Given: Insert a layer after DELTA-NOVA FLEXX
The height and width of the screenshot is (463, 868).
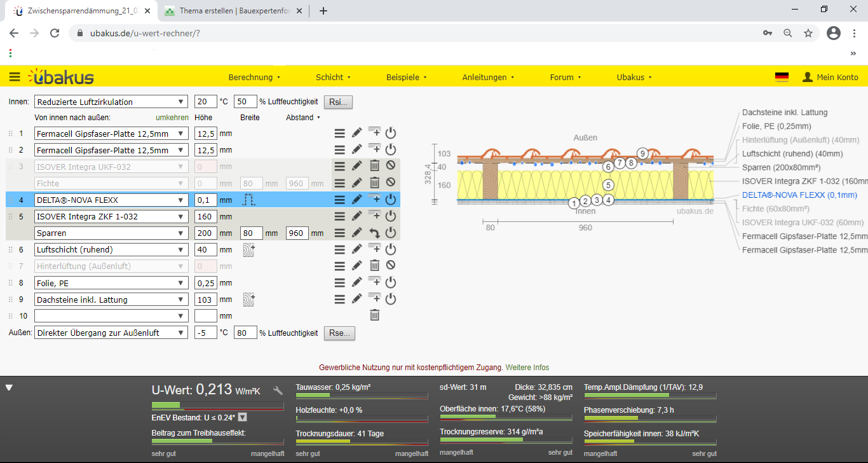Looking at the screenshot, I should (x=375, y=200).
